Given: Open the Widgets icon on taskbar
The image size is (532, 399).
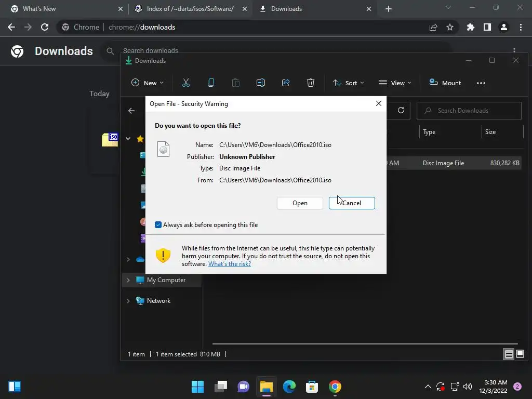Looking at the screenshot, I should [15, 387].
